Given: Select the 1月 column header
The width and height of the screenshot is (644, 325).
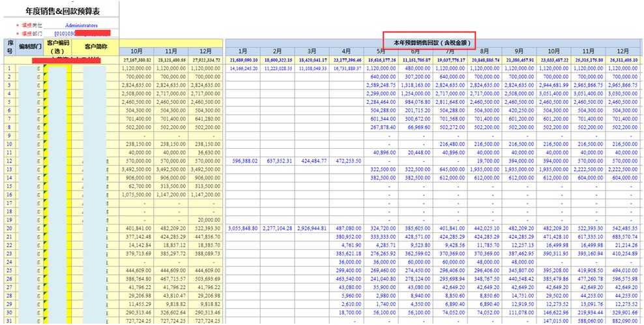Looking at the screenshot, I should point(242,52).
